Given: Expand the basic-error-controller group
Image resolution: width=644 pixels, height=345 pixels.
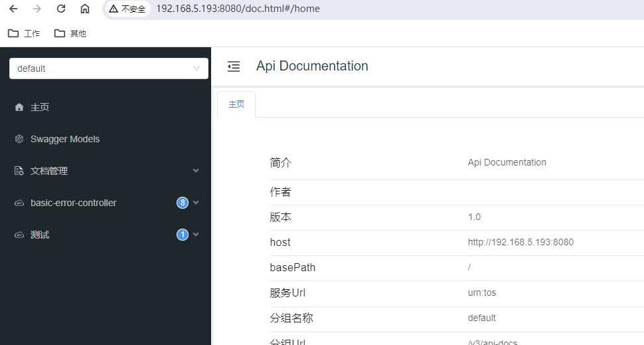Looking at the screenshot, I should point(106,203).
